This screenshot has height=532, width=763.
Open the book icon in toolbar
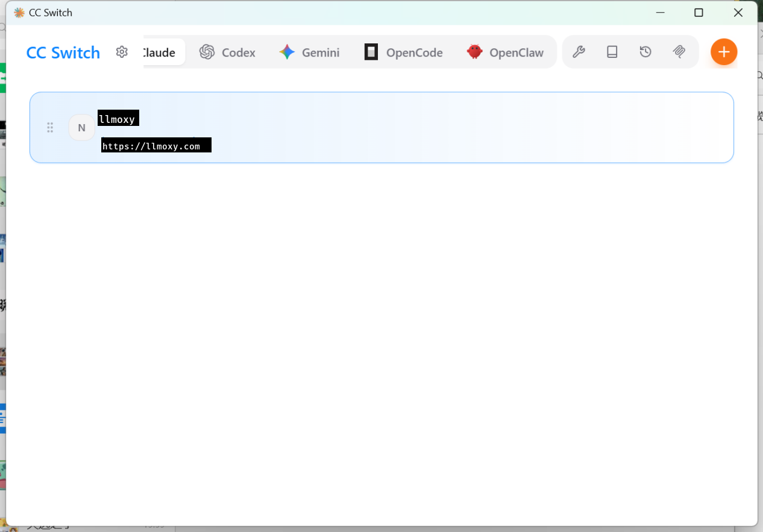(612, 52)
